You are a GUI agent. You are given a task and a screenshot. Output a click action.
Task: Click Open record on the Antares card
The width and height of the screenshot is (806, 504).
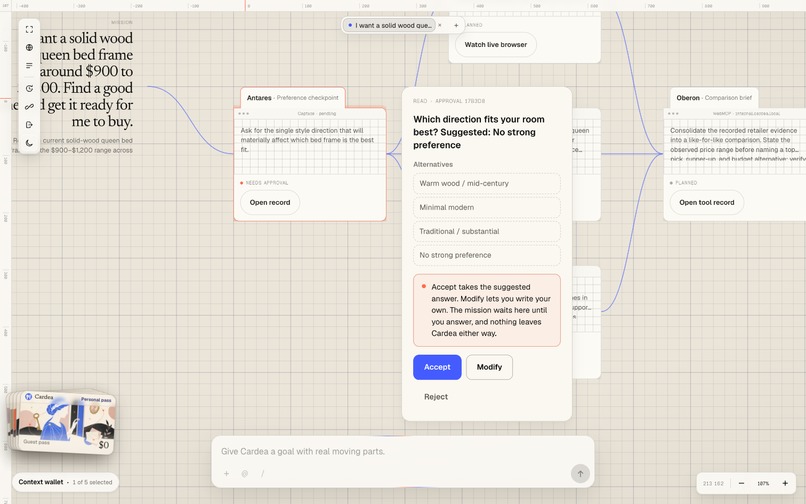(x=270, y=203)
